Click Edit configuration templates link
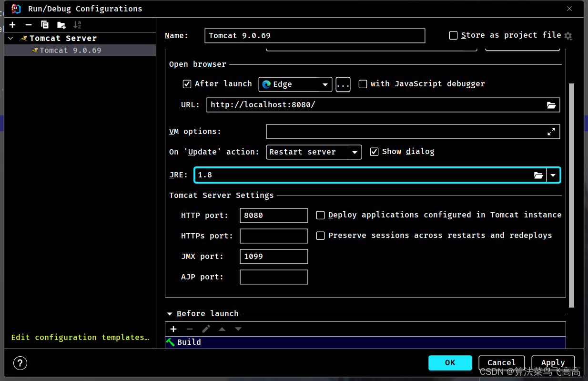The image size is (588, 381). 80,337
